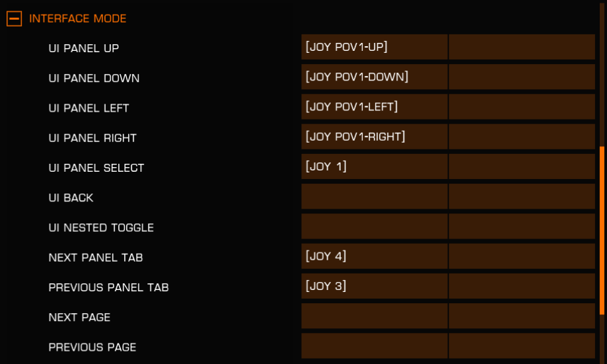Set secondary binding for UI Back
607x364 pixels.
click(x=522, y=196)
